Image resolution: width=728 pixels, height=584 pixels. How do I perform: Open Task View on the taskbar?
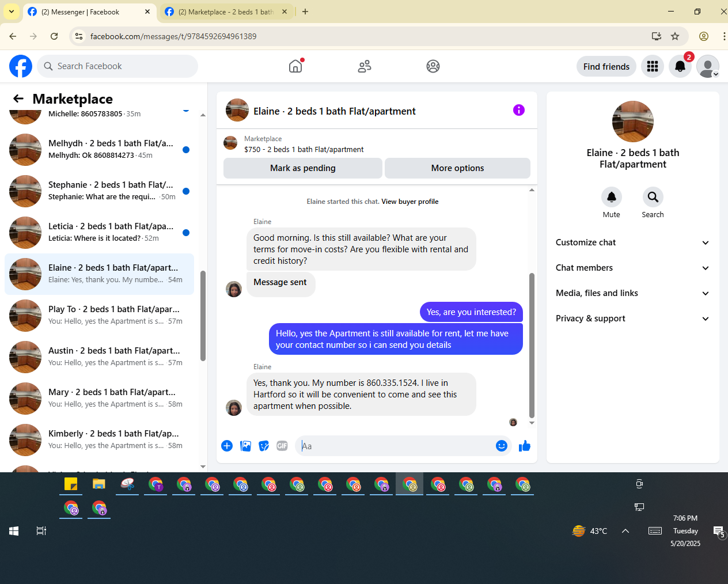(41, 531)
